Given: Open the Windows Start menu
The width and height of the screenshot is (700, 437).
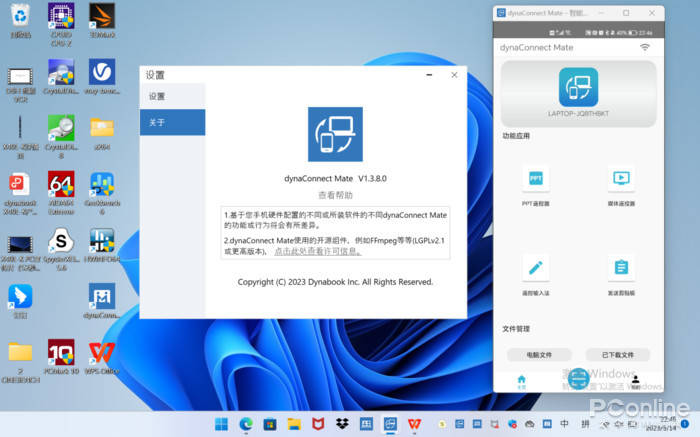Looking at the screenshot, I should tap(222, 424).
